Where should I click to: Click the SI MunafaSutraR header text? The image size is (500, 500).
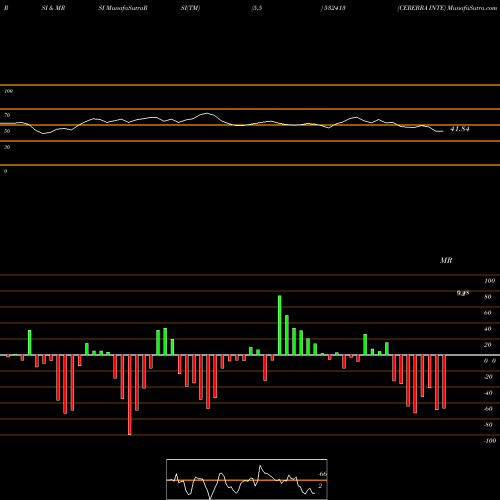click(x=123, y=8)
